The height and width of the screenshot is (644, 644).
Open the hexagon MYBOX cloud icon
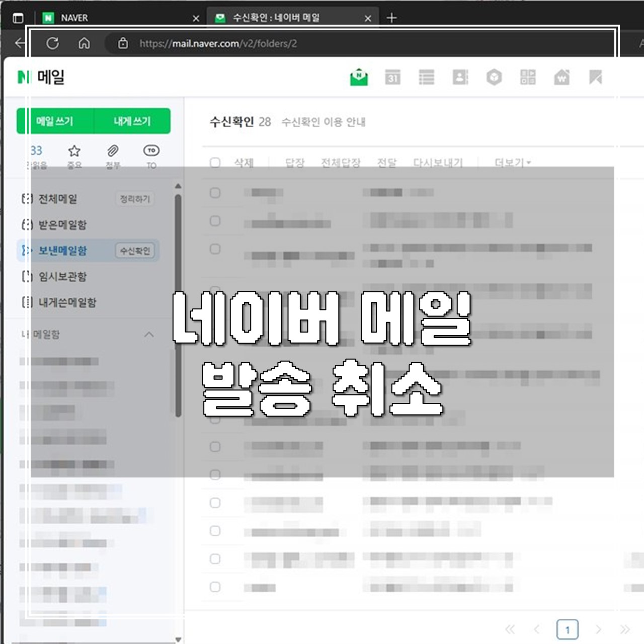[494, 77]
